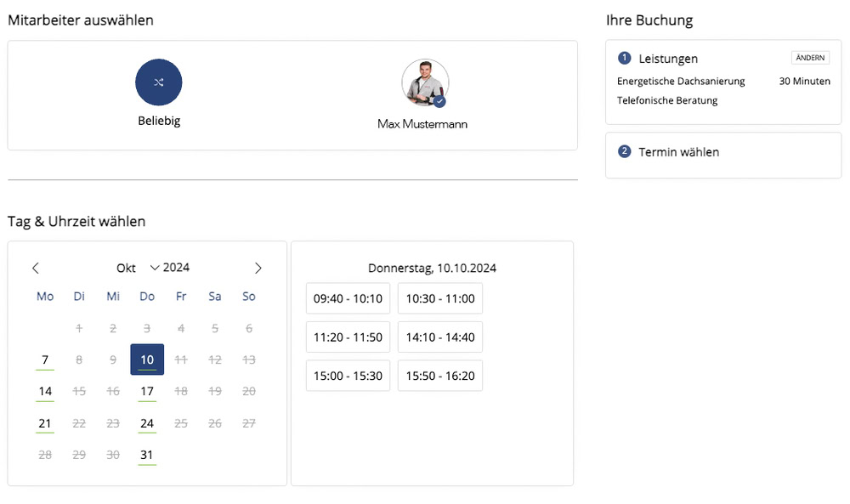Click the 2024 year field
This screenshot has width=850, height=504.
(177, 268)
